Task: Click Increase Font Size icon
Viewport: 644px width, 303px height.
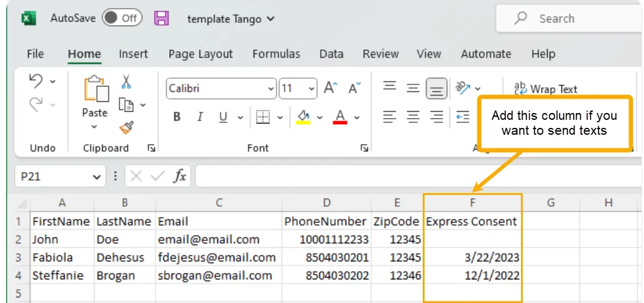Action: [331, 88]
